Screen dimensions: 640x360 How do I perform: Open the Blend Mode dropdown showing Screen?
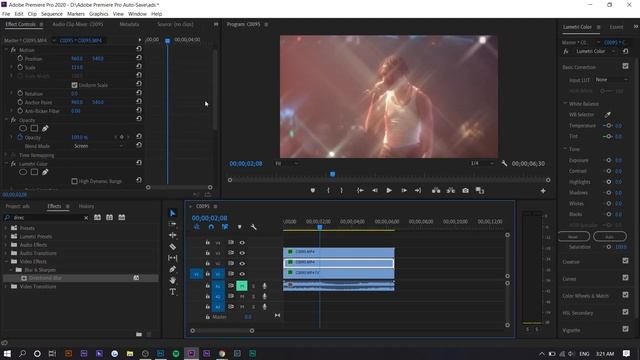tap(98, 146)
